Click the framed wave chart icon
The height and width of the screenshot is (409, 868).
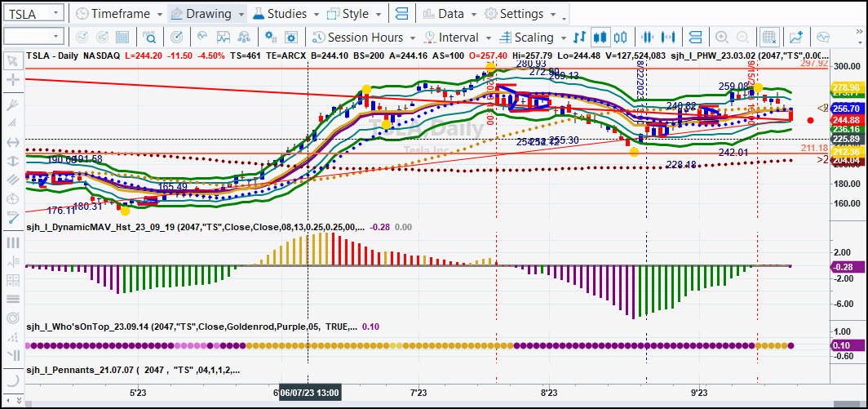pyautogui.click(x=223, y=37)
